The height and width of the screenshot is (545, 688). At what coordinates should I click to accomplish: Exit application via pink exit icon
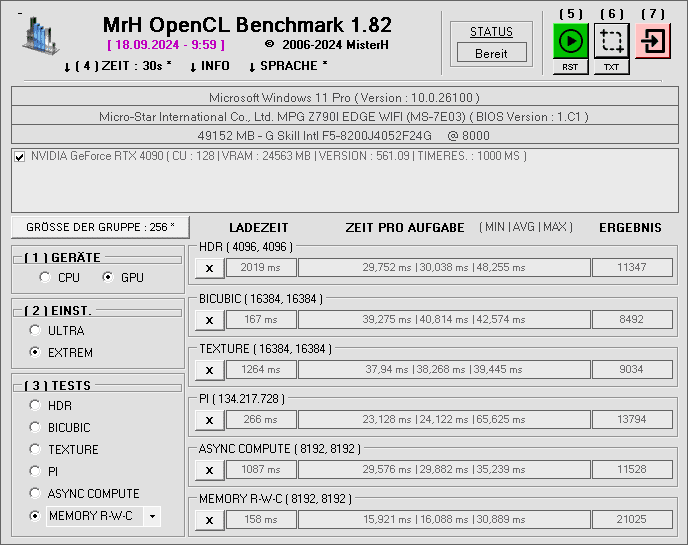click(653, 41)
